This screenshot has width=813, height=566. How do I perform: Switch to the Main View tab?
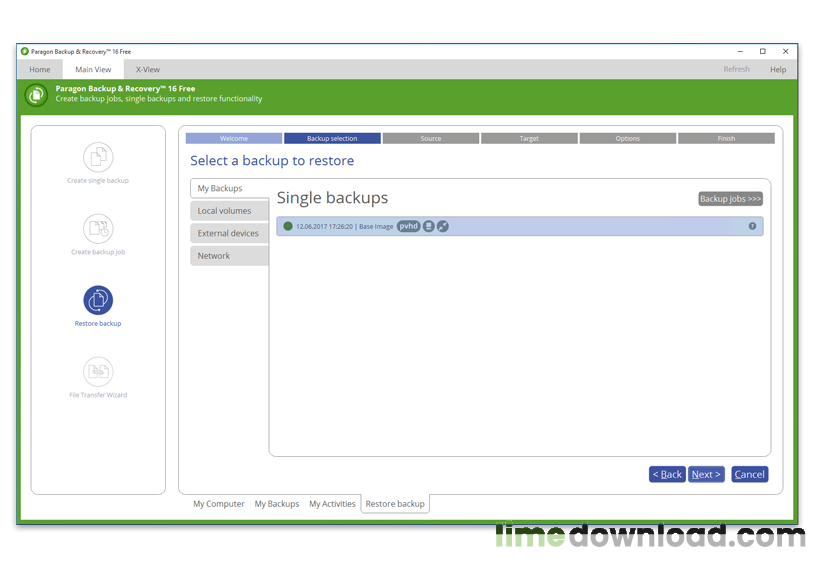click(93, 69)
